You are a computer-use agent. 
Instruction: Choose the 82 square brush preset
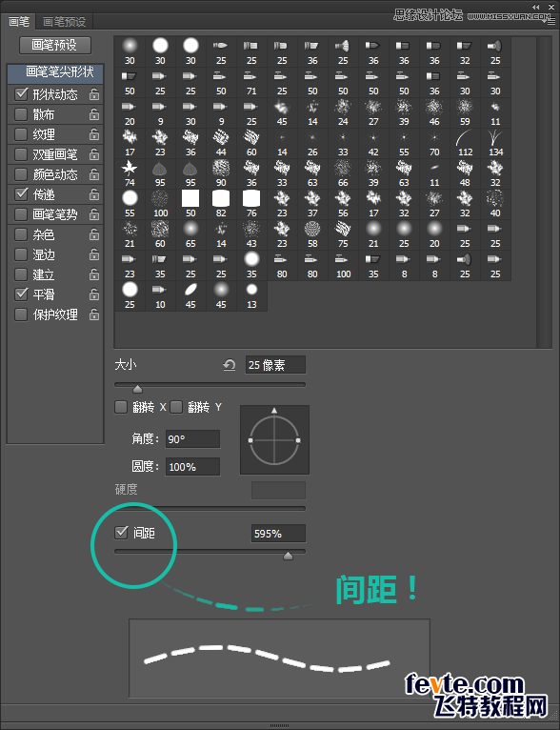[221, 204]
